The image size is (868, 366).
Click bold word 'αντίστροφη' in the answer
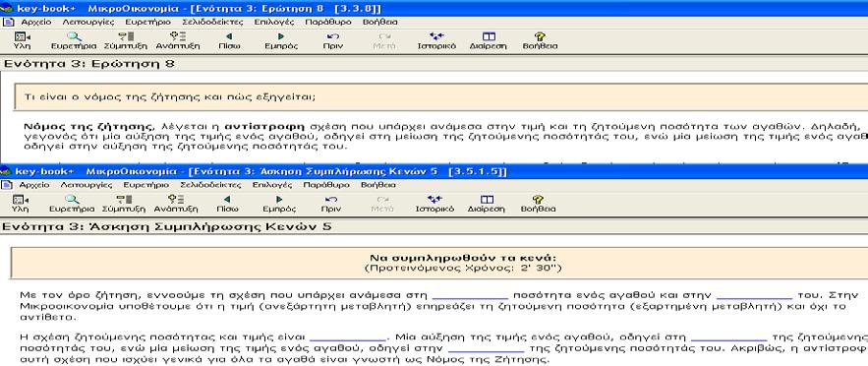coord(265,126)
